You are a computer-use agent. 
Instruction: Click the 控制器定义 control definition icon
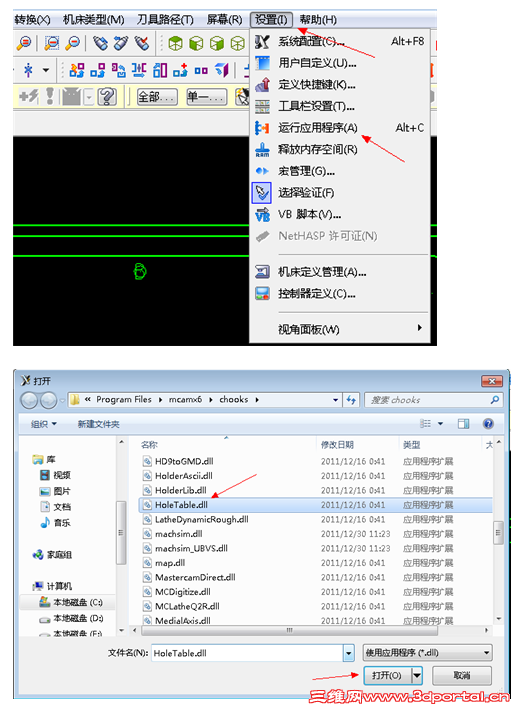pyautogui.click(x=262, y=293)
